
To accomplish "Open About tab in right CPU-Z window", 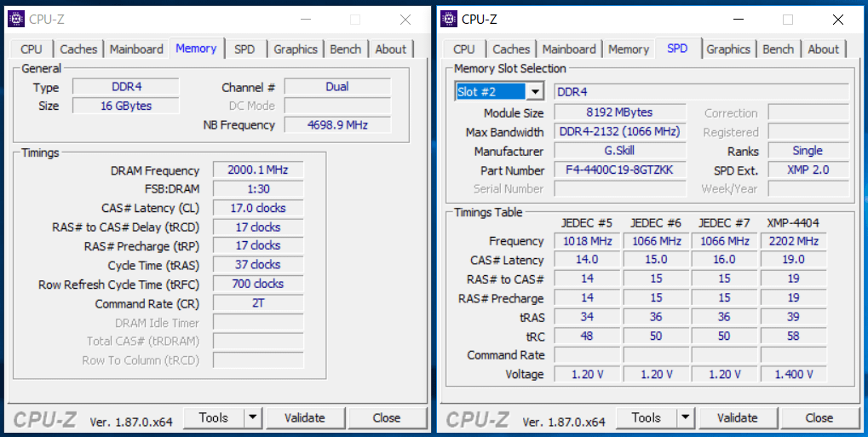I will 824,49.
